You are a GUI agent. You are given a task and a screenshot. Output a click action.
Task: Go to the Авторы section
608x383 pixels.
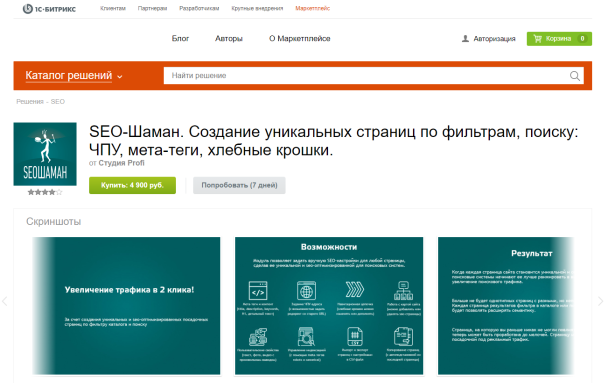coord(229,38)
